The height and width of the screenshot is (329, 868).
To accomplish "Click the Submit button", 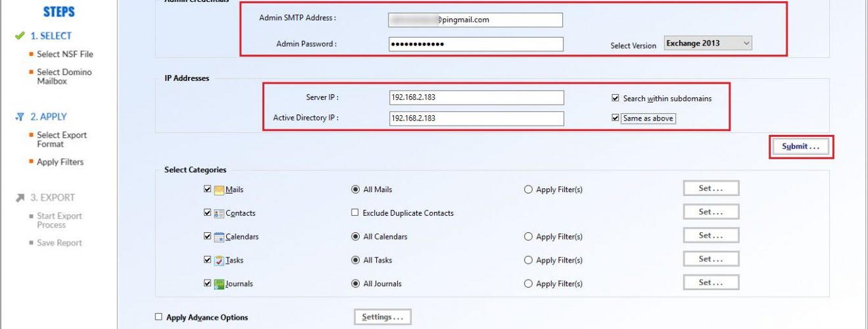I will tap(801, 147).
